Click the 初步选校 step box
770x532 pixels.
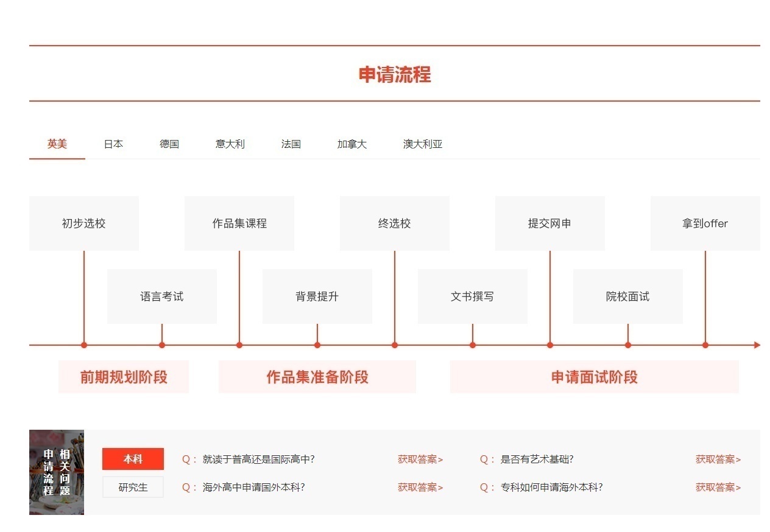pyautogui.click(x=84, y=223)
